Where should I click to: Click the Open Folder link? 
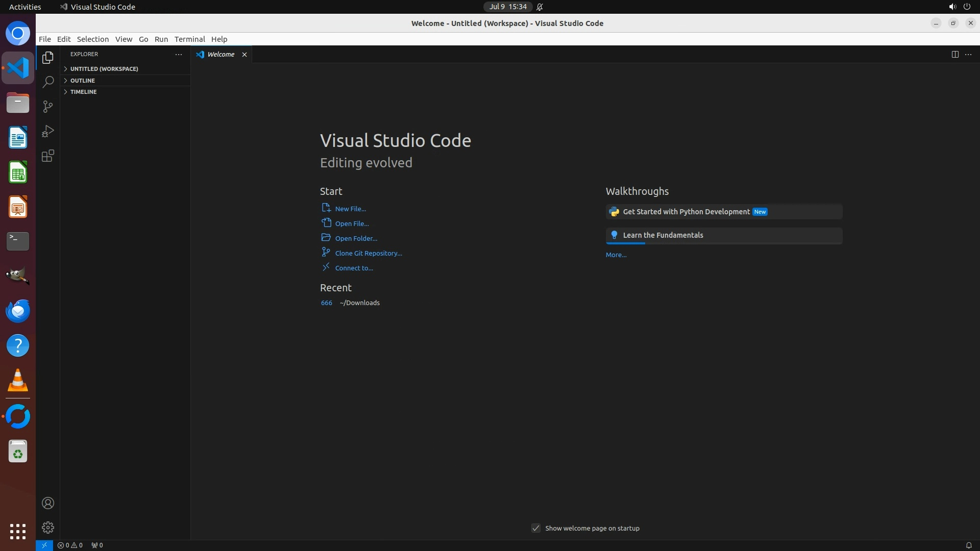[x=356, y=238]
